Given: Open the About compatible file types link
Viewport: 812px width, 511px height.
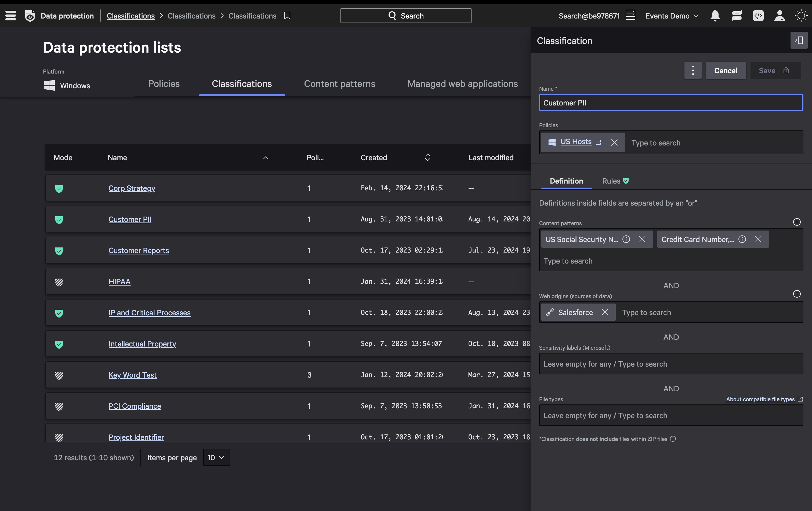Looking at the screenshot, I should pos(760,399).
